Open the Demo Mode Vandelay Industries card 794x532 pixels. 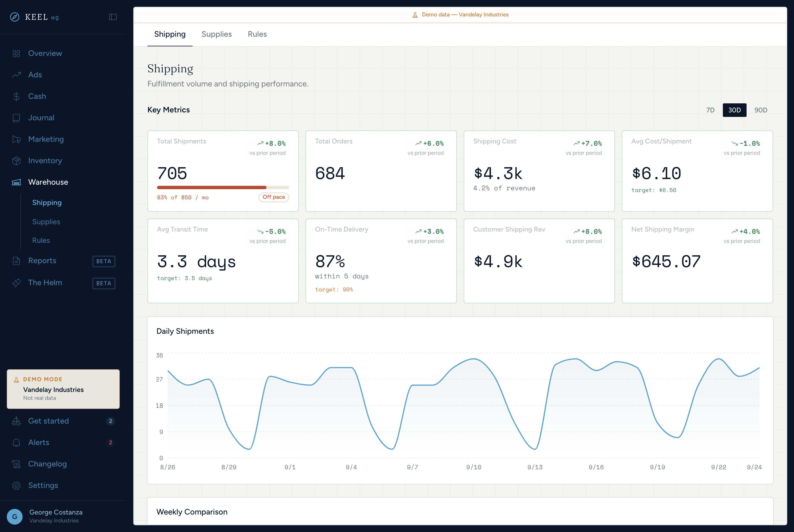point(64,389)
